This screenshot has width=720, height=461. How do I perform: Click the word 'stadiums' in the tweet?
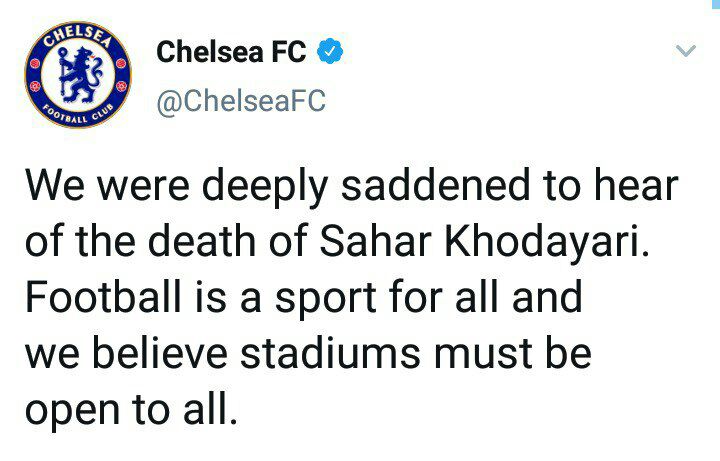(x=330, y=354)
